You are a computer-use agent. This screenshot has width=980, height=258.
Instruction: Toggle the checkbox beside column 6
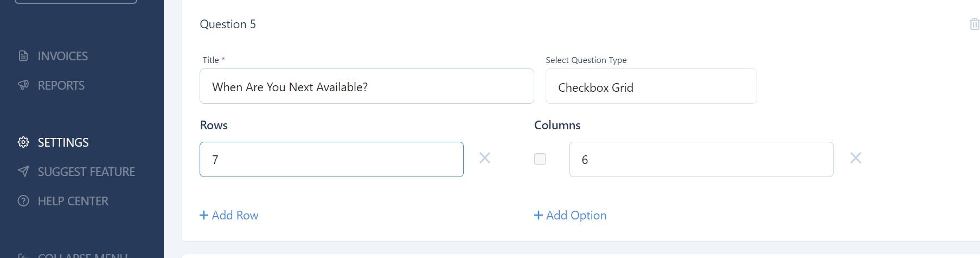pyautogui.click(x=540, y=159)
